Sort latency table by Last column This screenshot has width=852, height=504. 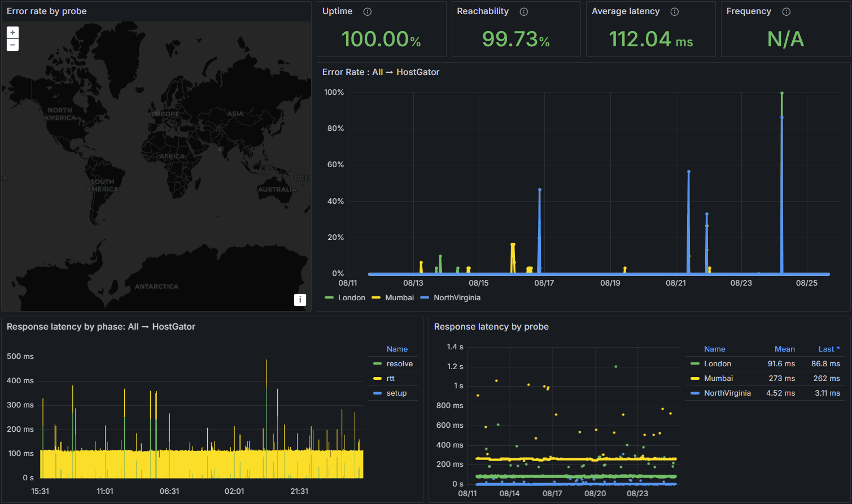[828, 349]
